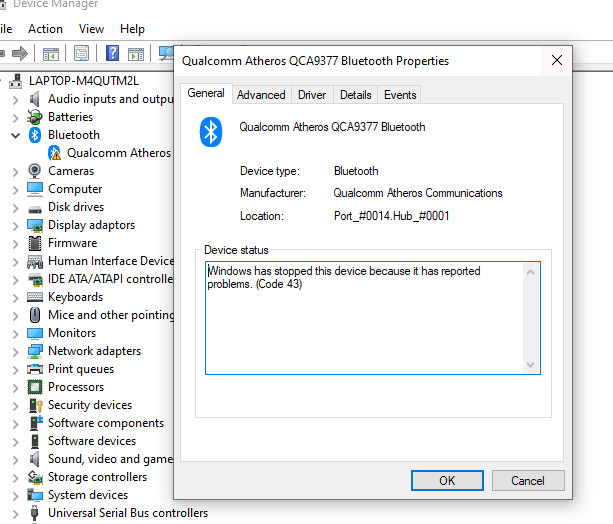The width and height of the screenshot is (613, 524).
Task: Expand the Display adaptors node
Action: 16,226
